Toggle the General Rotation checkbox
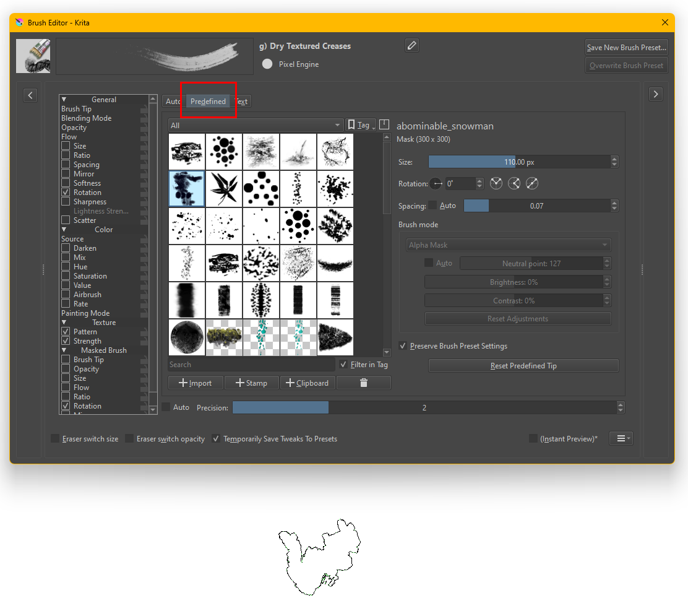The width and height of the screenshot is (688, 616). click(66, 193)
